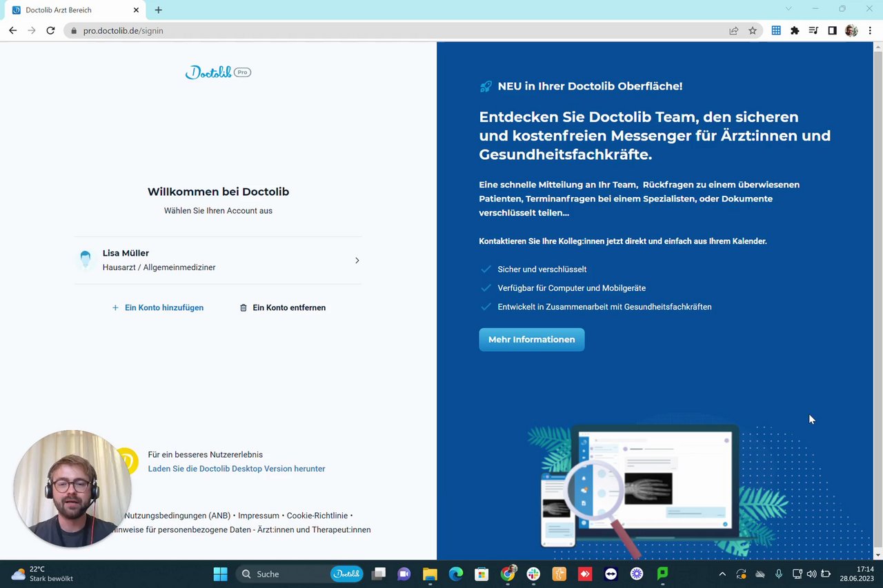Viewport: 883px width, 588px height.
Task: Go back with browser back arrow
Action: click(12, 30)
